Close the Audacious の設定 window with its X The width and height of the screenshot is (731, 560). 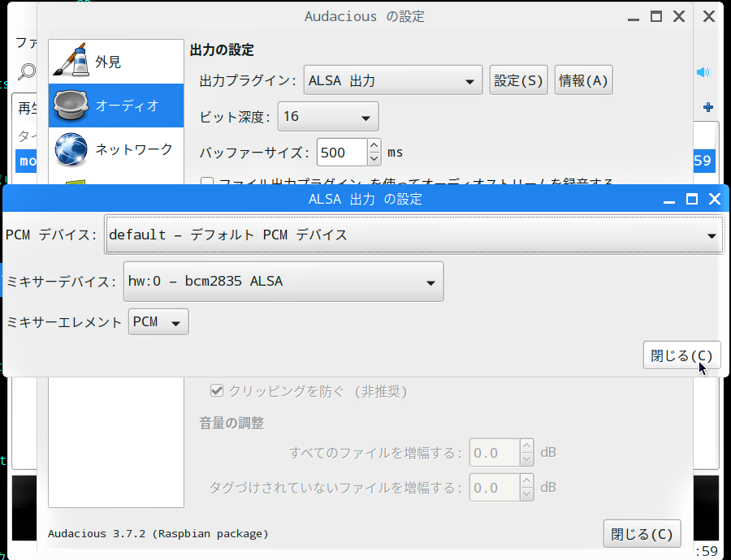679,17
